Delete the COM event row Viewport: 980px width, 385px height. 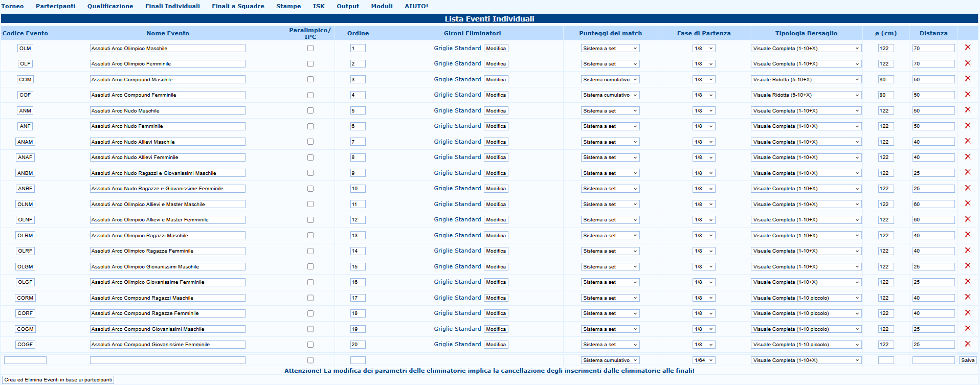pos(967,79)
